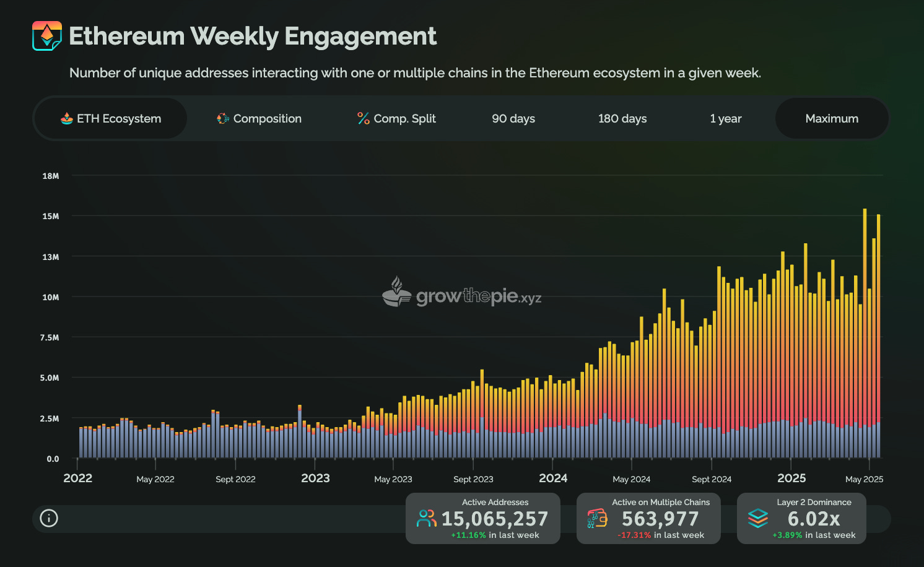924x567 pixels.
Task: Click the unique addresses description subtitle
Action: tap(415, 73)
